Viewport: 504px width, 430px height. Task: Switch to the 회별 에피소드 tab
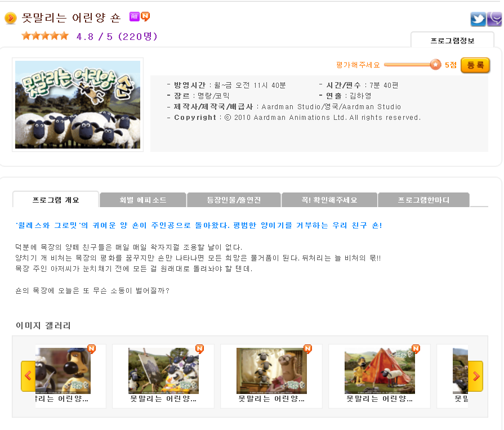click(x=143, y=200)
